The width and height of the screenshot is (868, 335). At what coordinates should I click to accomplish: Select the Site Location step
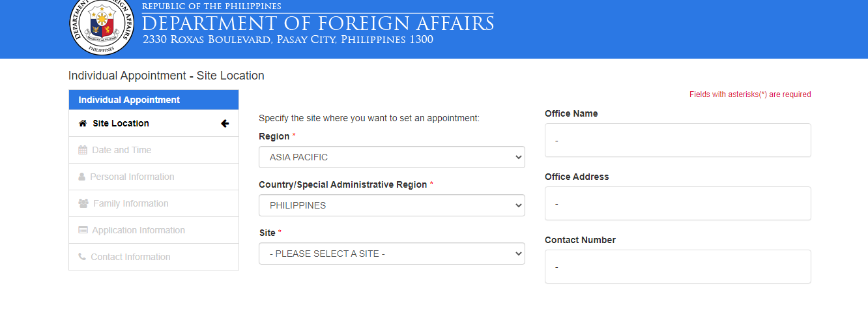pos(154,123)
